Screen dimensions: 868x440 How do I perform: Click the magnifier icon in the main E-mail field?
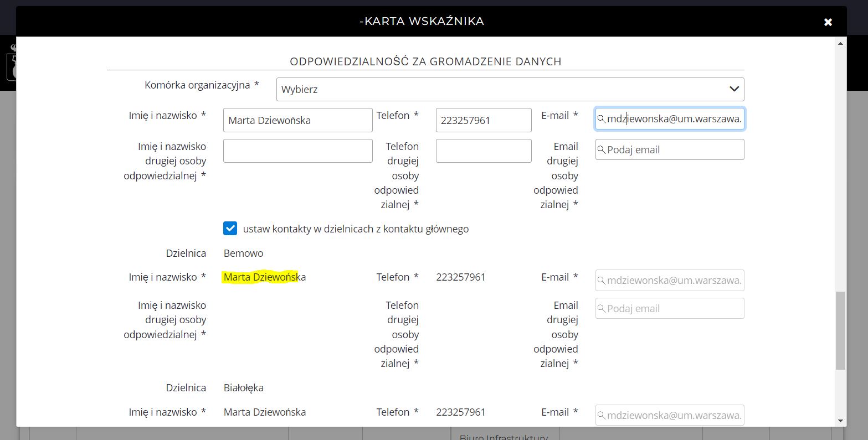coord(601,119)
